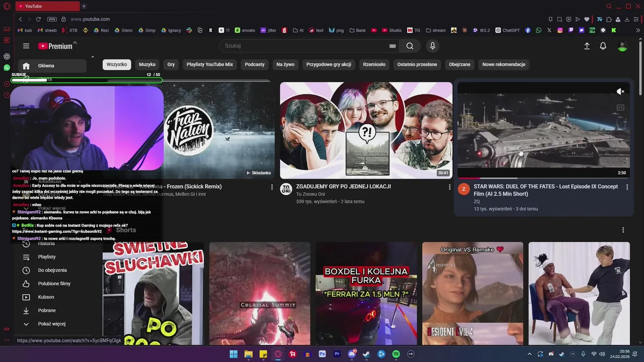Open Discord from the taskbar
Screen dimensions: 644x362
coord(352,354)
